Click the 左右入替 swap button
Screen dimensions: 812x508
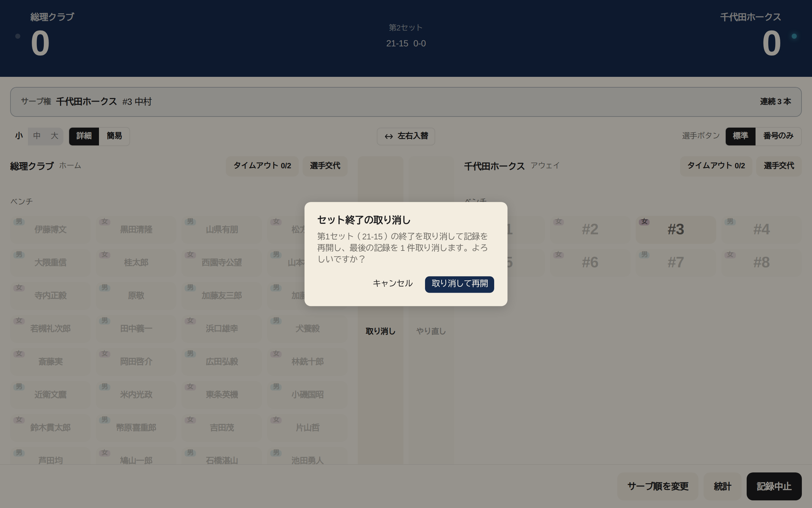(x=406, y=136)
